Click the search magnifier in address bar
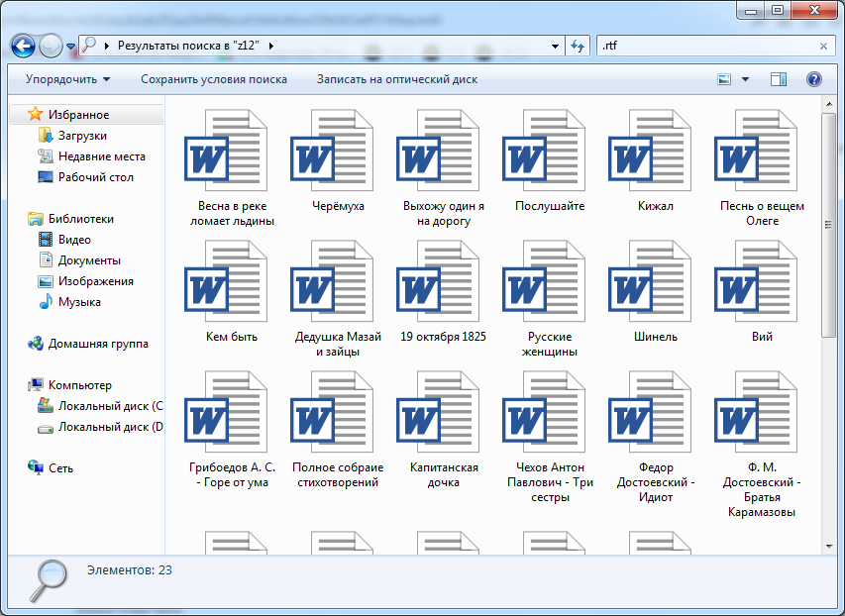Screen dimensions: 845x616 pyautogui.click(x=89, y=46)
